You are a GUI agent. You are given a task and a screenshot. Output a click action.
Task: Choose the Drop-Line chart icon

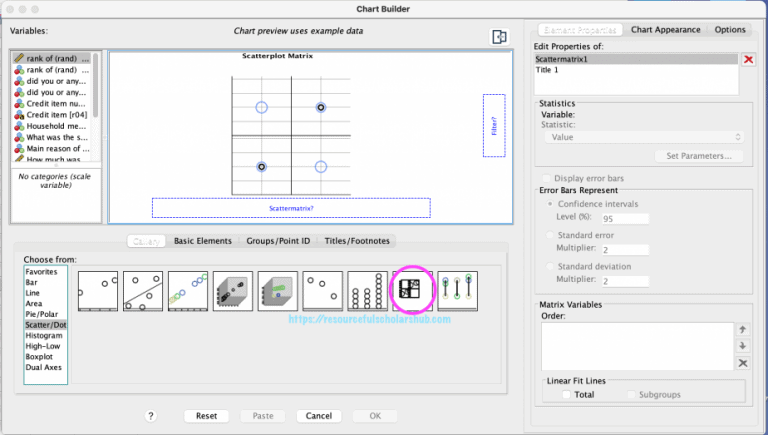click(x=458, y=291)
